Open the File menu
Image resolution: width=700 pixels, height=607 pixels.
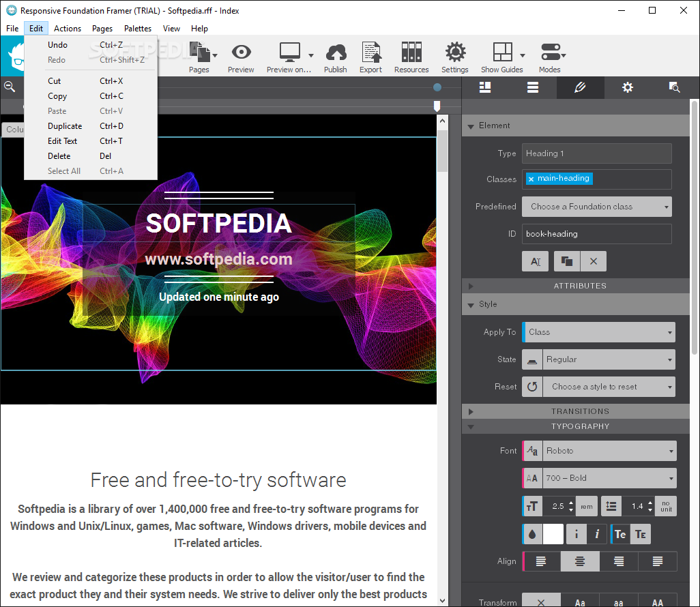point(12,29)
